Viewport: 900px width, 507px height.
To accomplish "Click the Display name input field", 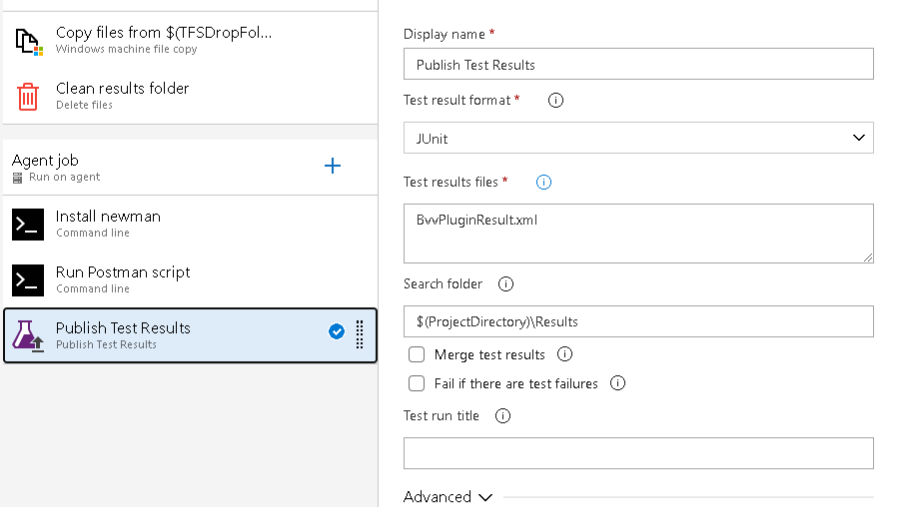I will [x=638, y=64].
